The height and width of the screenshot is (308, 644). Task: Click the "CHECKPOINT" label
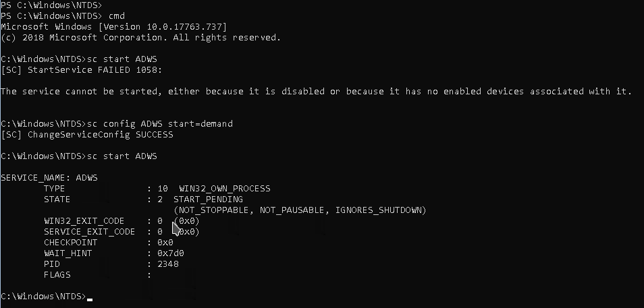coord(70,242)
